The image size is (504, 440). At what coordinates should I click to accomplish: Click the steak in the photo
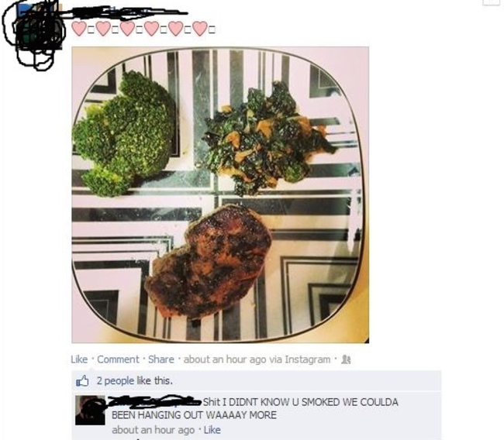208,262
